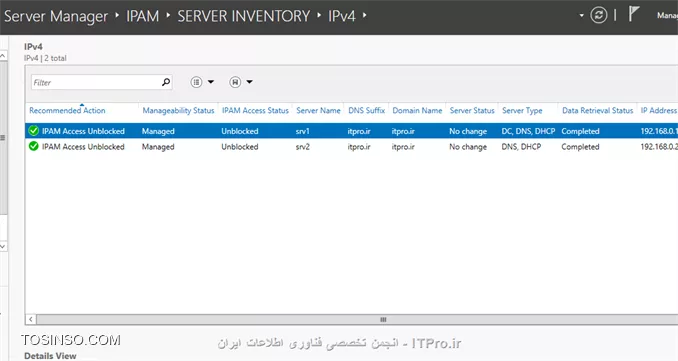This screenshot has width=678, height=361.
Task: Select srv1 server name cell
Action: pyautogui.click(x=303, y=131)
